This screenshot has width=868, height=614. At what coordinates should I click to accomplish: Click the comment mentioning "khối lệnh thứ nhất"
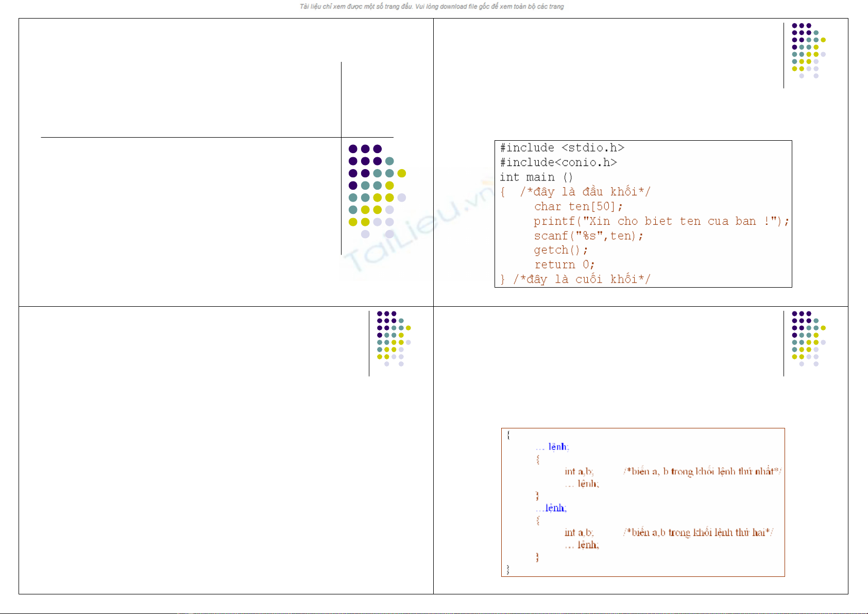(702, 471)
